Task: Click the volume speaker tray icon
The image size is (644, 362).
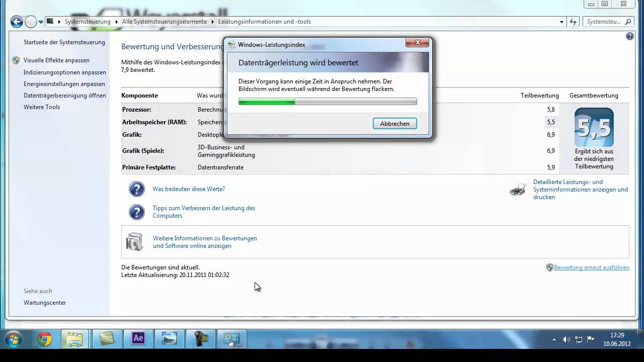Action: (x=567, y=339)
